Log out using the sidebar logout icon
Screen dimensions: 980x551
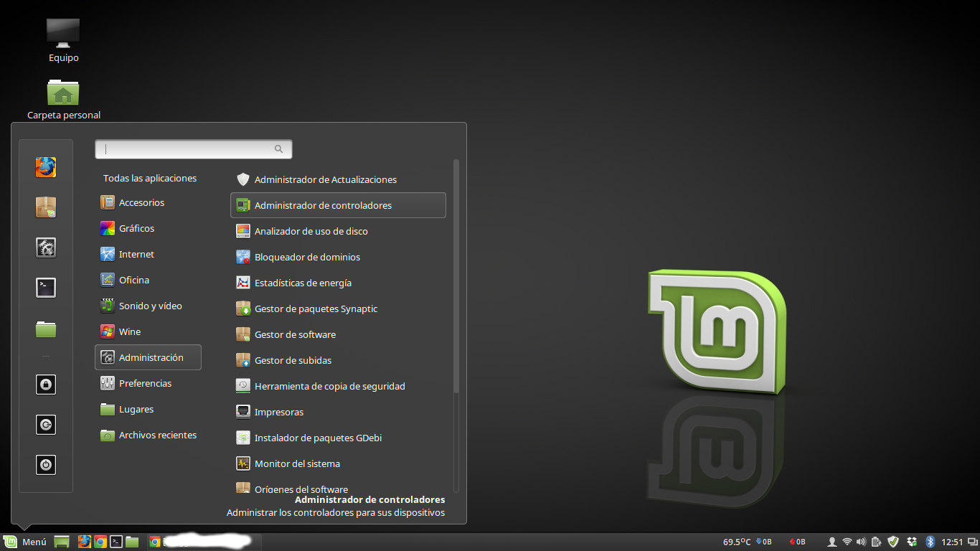46,425
